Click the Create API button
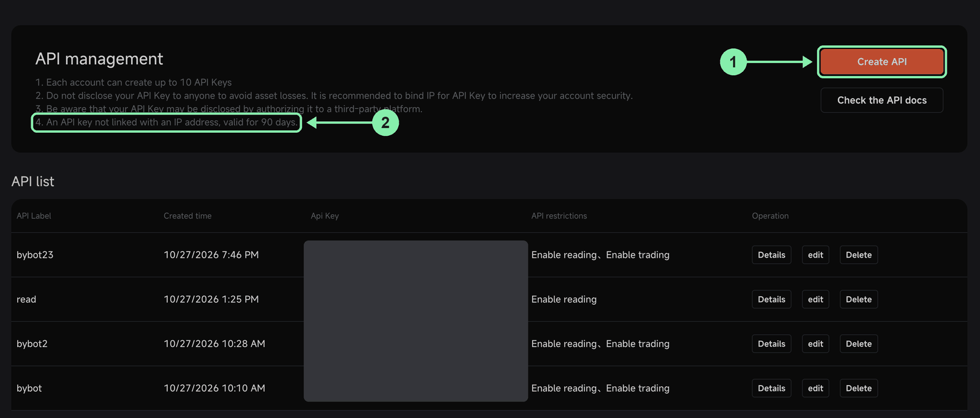The height and width of the screenshot is (418, 980). pos(882,62)
